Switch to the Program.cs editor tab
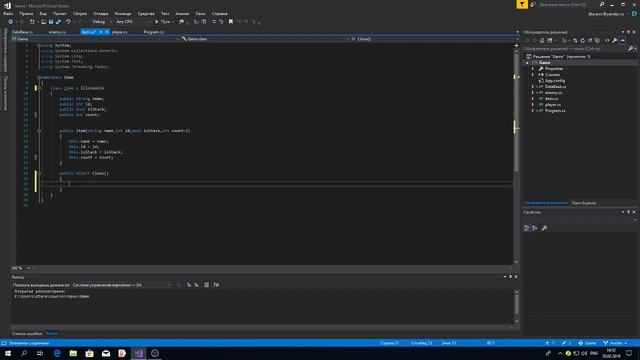Screen dimensions: 640x360 click(x=153, y=32)
